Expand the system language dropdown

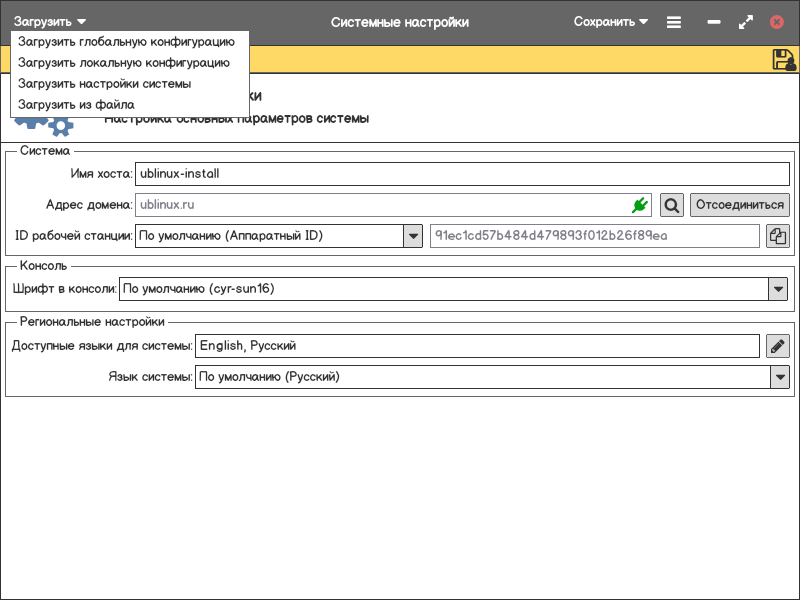click(779, 377)
